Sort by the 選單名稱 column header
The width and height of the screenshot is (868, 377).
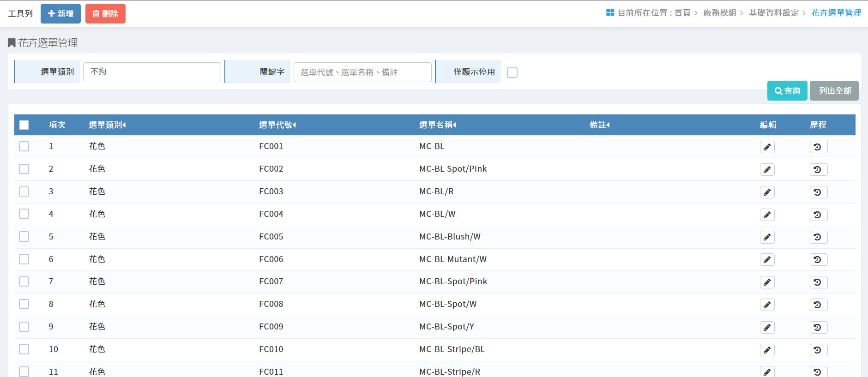tap(437, 125)
